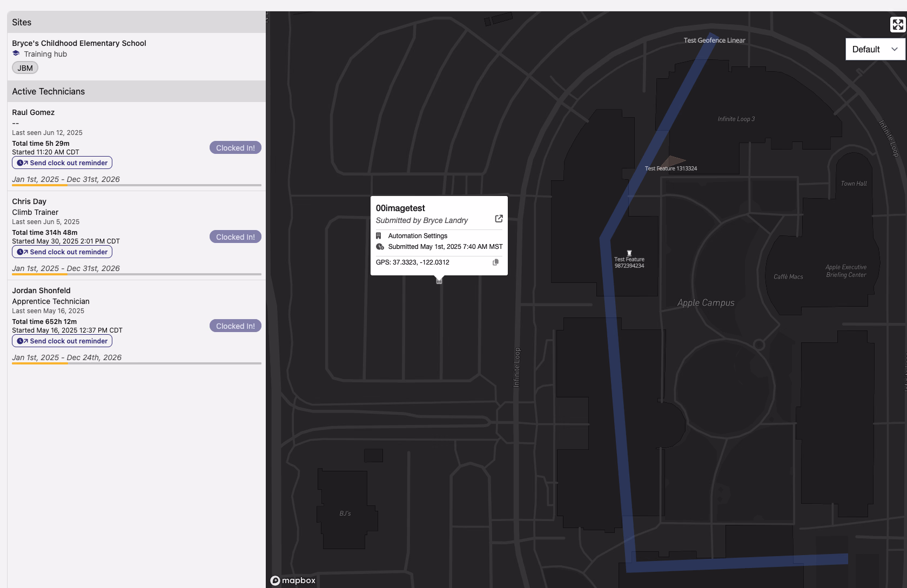Click Total time 652h 12m text
Viewport: 907px width, 588px height.
[x=44, y=322]
